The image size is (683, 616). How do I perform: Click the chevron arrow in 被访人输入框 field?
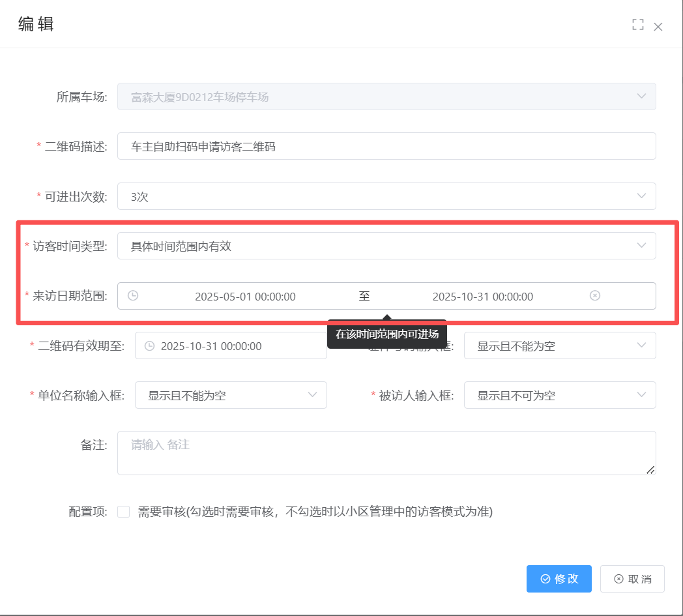641,394
